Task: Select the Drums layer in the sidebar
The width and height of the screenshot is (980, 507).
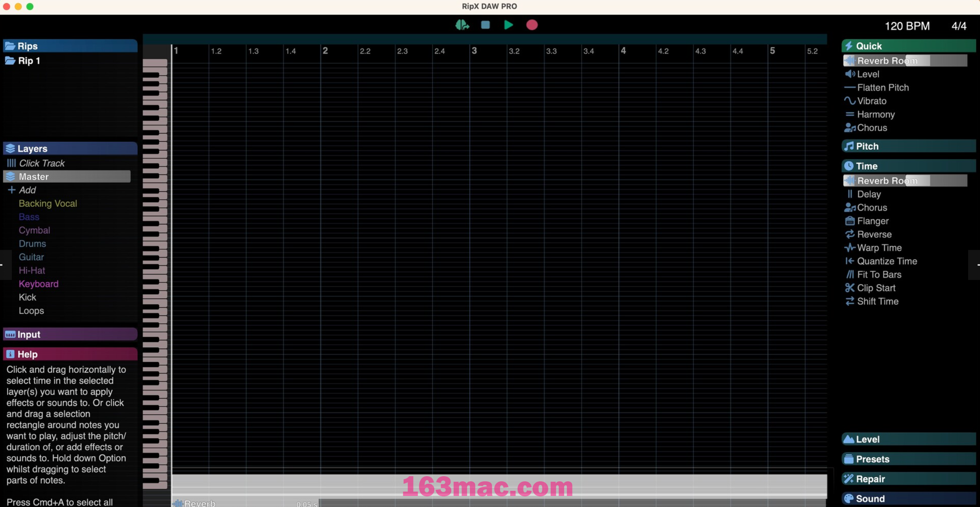Action: coord(32,243)
